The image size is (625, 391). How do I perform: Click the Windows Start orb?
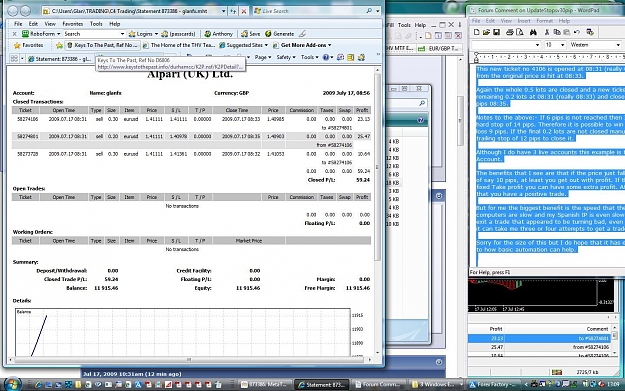pyautogui.click(x=12, y=384)
